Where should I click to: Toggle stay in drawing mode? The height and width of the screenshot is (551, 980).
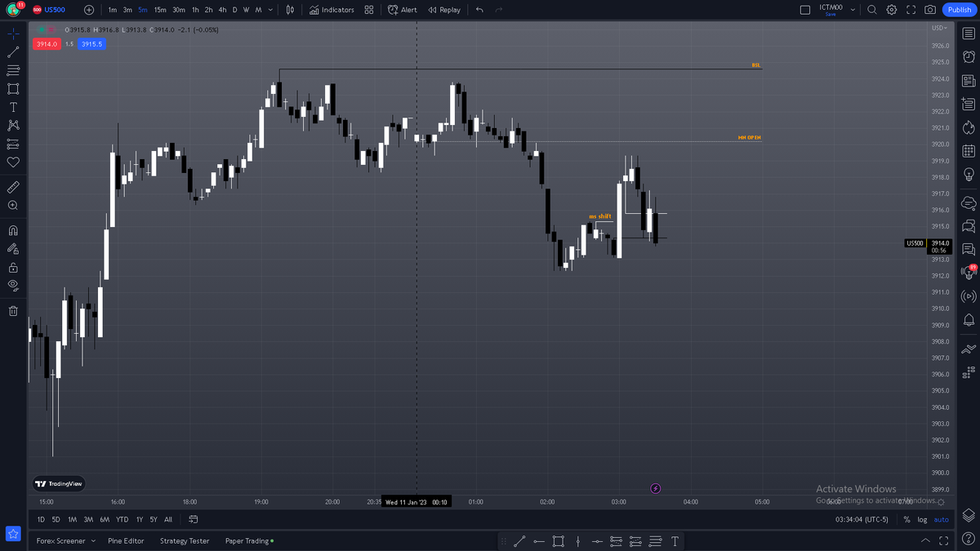click(x=13, y=249)
